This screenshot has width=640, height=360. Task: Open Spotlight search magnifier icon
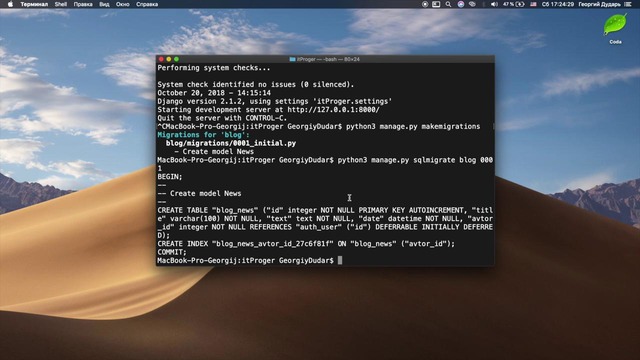(x=448, y=4)
